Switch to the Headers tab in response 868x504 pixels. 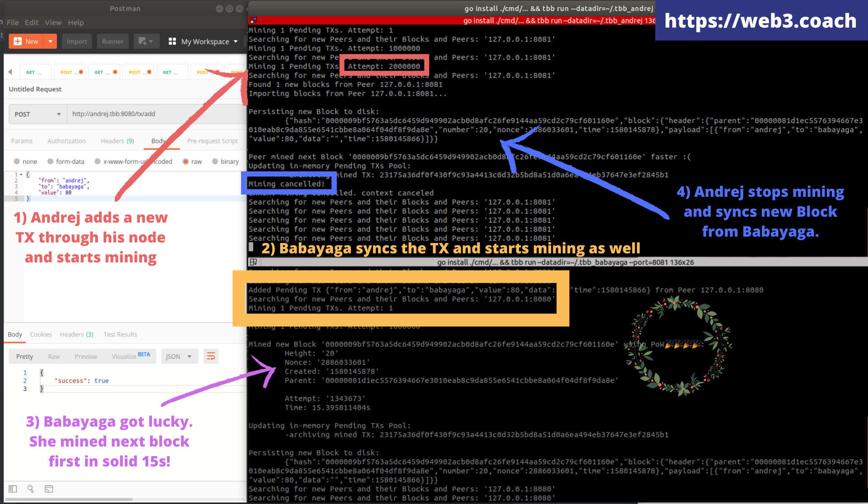coord(77,334)
